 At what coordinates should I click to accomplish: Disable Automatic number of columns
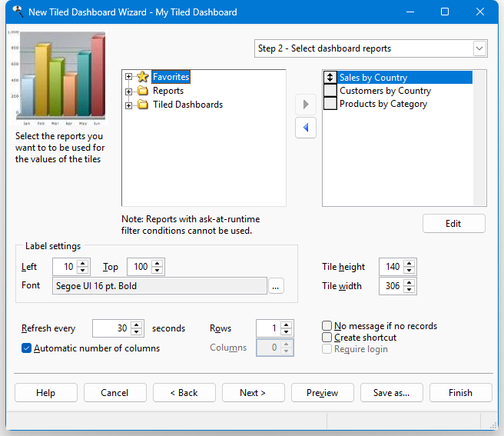point(27,348)
